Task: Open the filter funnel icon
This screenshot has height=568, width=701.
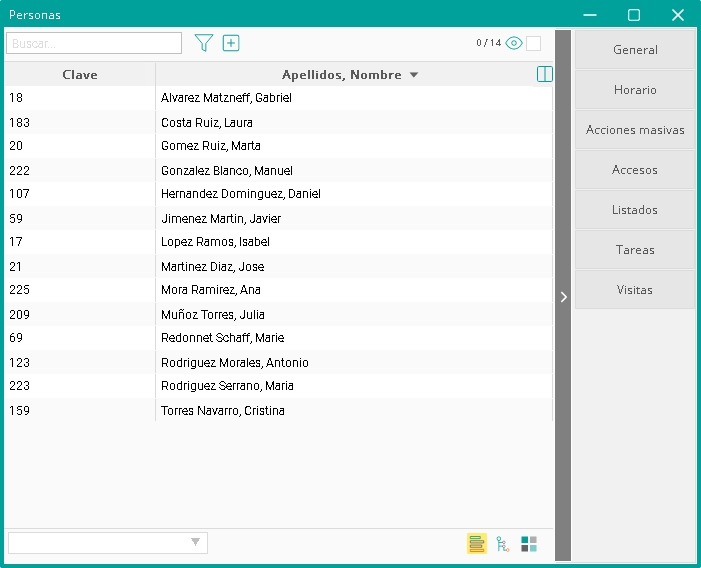Action: 204,43
